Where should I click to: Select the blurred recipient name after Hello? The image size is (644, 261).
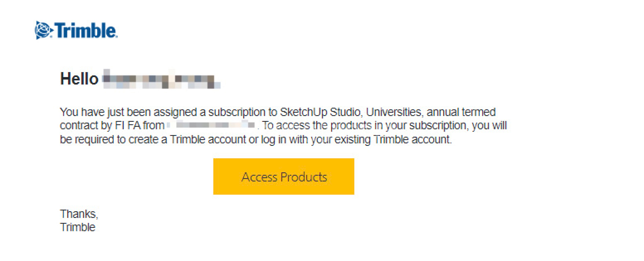(x=161, y=79)
